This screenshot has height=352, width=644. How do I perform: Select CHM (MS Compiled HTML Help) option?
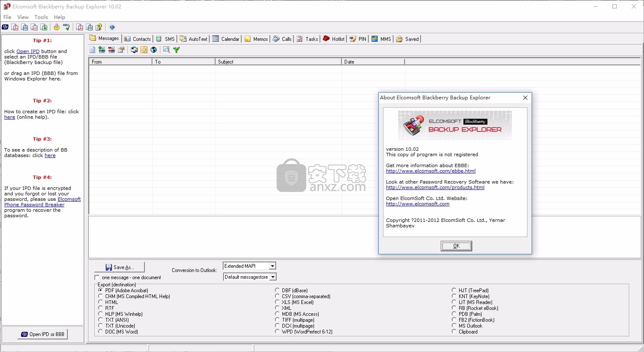pos(101,296)
